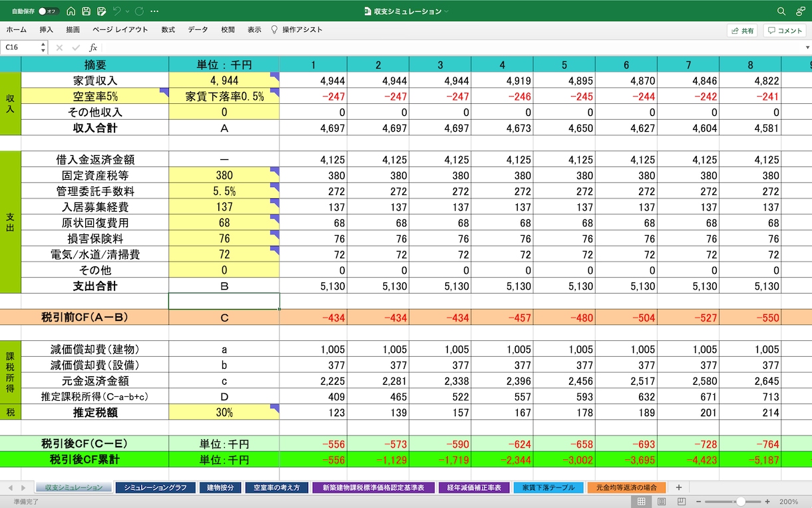
Task: Click the 共有 share button
Action: 742,31
